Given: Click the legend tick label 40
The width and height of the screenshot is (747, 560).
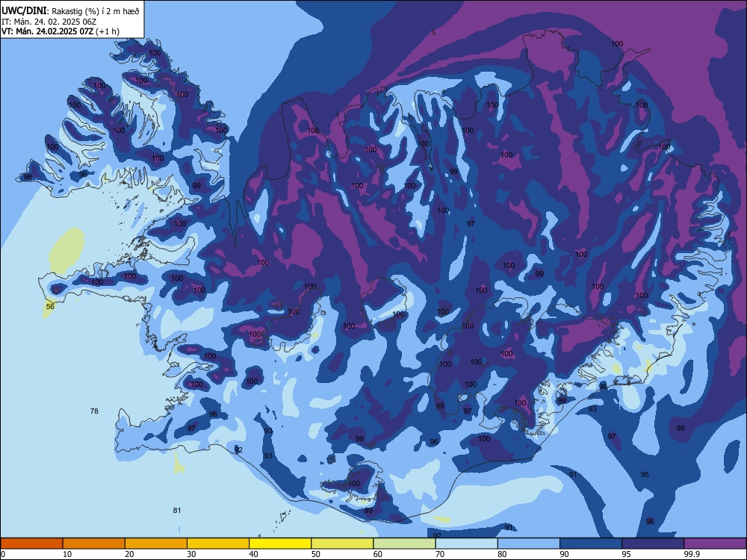Looking at the screenshot, I should 253,554.
